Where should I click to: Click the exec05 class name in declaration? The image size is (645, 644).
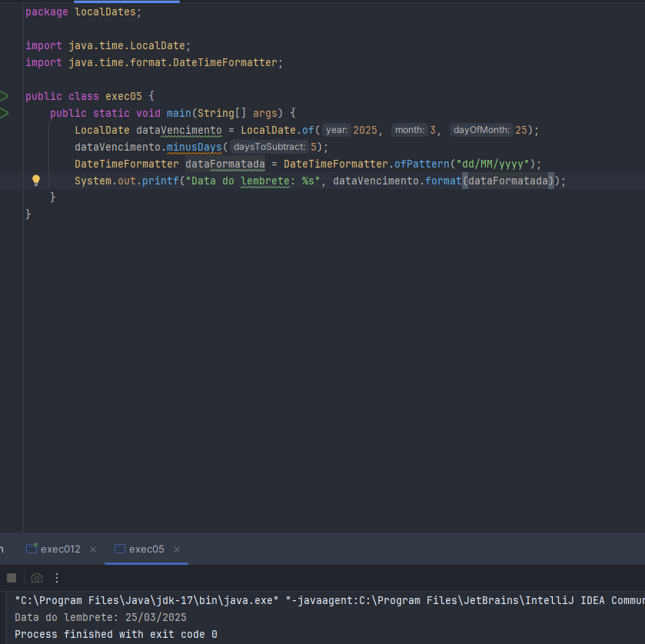pyautogui.click(x=124, y=96)
